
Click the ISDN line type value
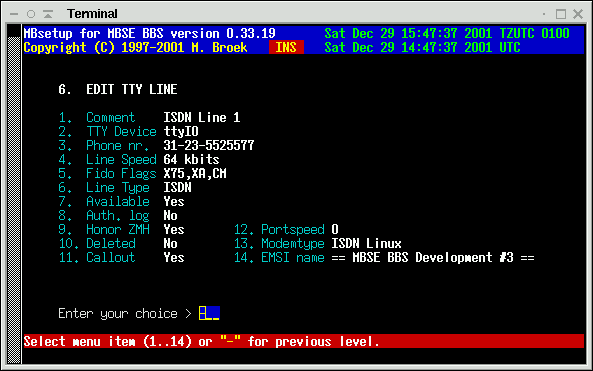click(x=177, y=187)
